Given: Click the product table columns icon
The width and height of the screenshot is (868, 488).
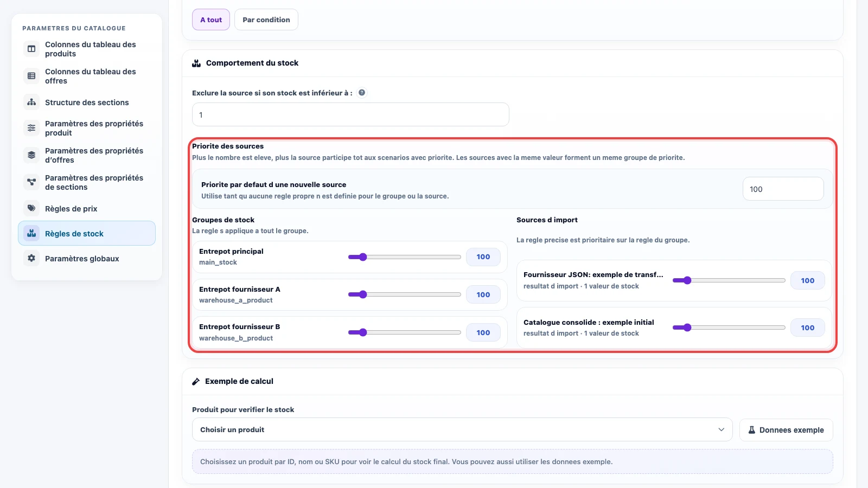Looking at the screenshot, I should [x=31, y=49].
